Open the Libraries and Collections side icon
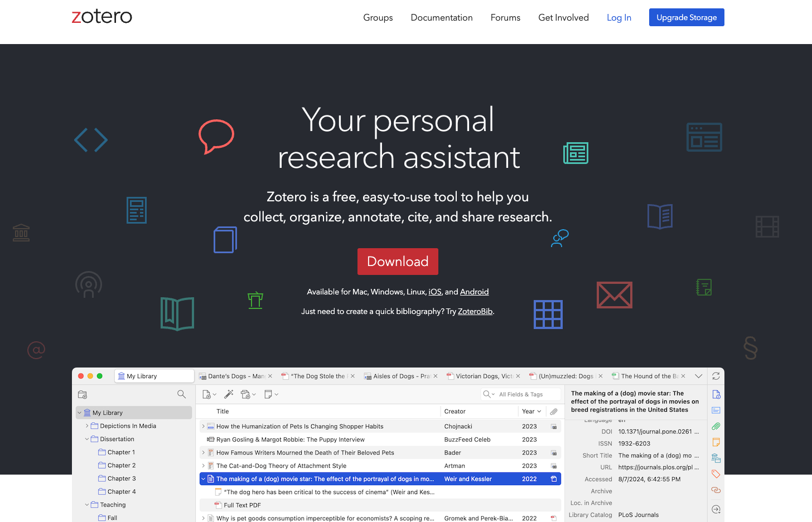The height and width of the screenshot is (522, 812). [x=716, y=458]
